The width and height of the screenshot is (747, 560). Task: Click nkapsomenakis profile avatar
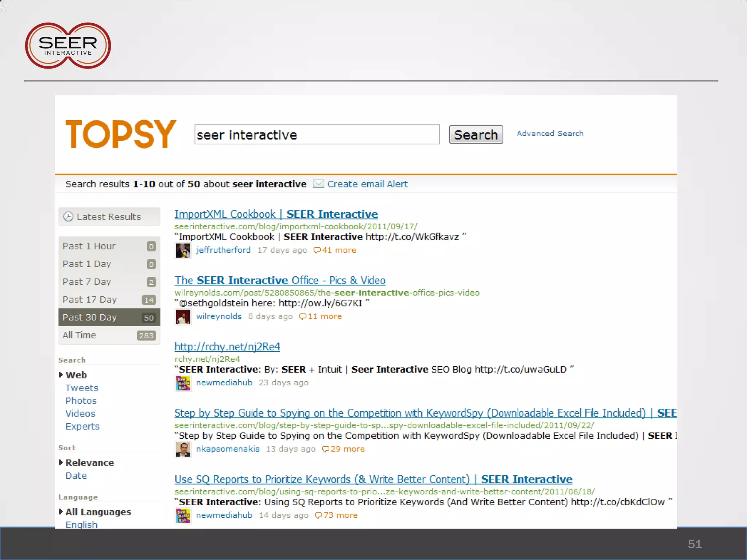(183, 449)
